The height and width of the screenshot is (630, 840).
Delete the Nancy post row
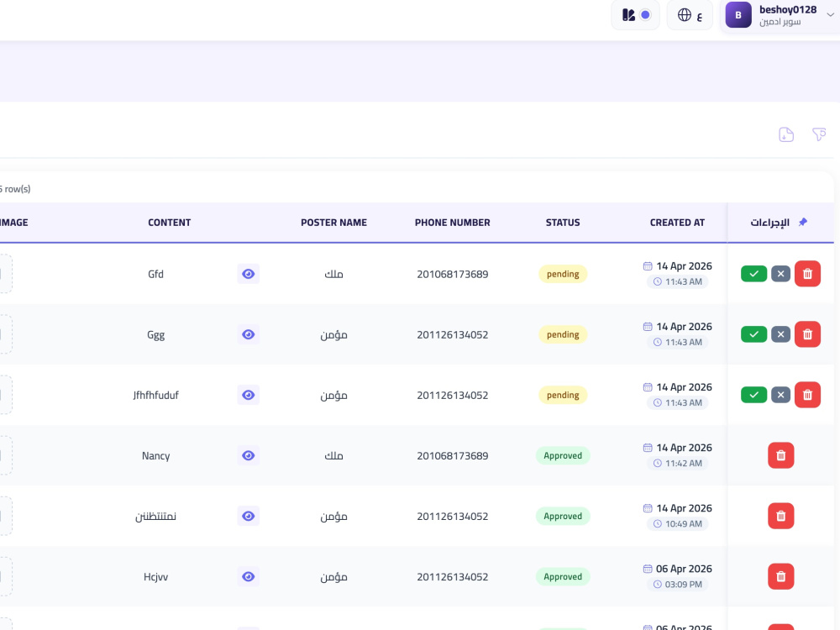[x=780, y=455]
